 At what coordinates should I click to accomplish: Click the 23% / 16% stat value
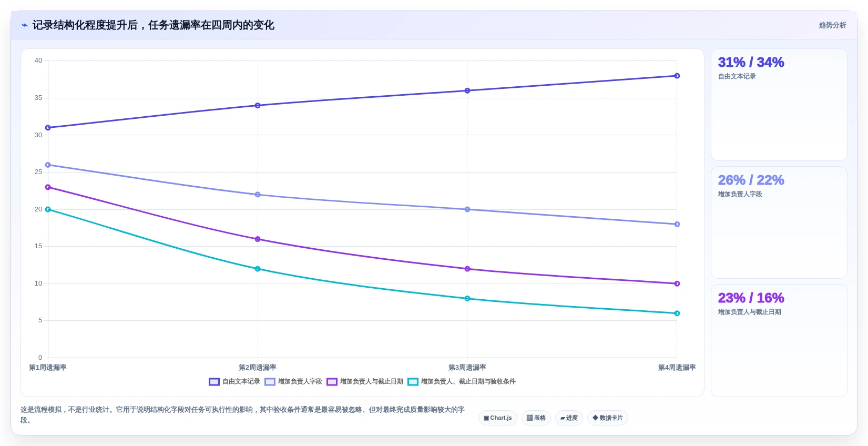coord(751,298)
